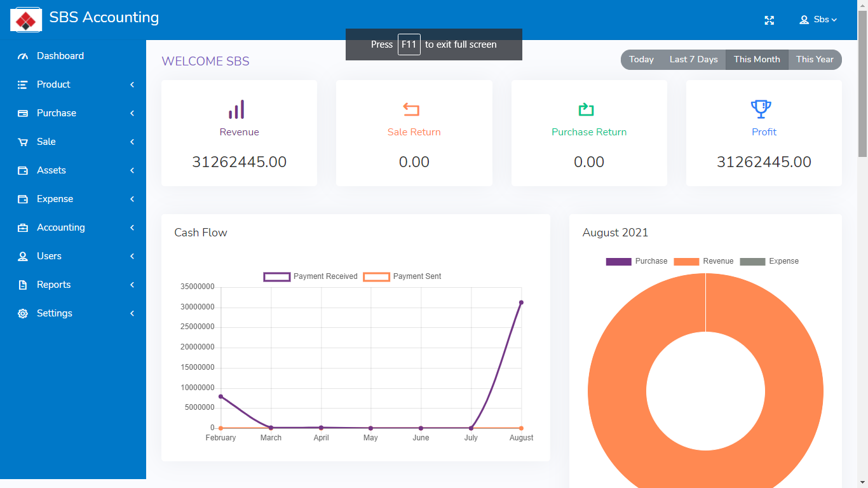This screenshot has width=868, height=488.
Task: Toggle Payment Sent legend in Cash Flow
Action: 402,277
